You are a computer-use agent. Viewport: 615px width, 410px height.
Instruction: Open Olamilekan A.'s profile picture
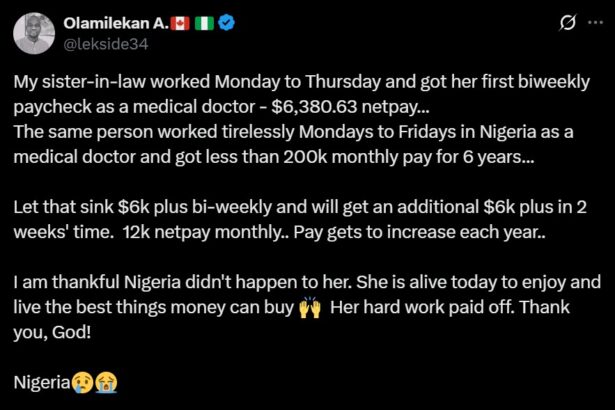point(33,33)
